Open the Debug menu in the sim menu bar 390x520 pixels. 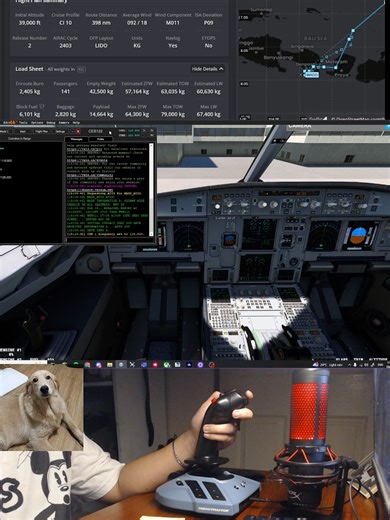pyautogui.click(x=51, y=123)
